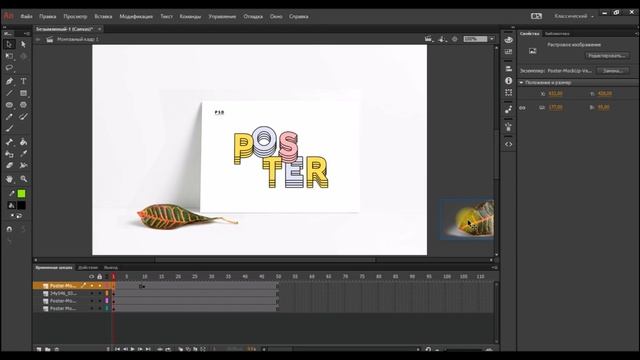640x360 pixels.
Task: Click the Замена button
Action: tap(612, 71)
